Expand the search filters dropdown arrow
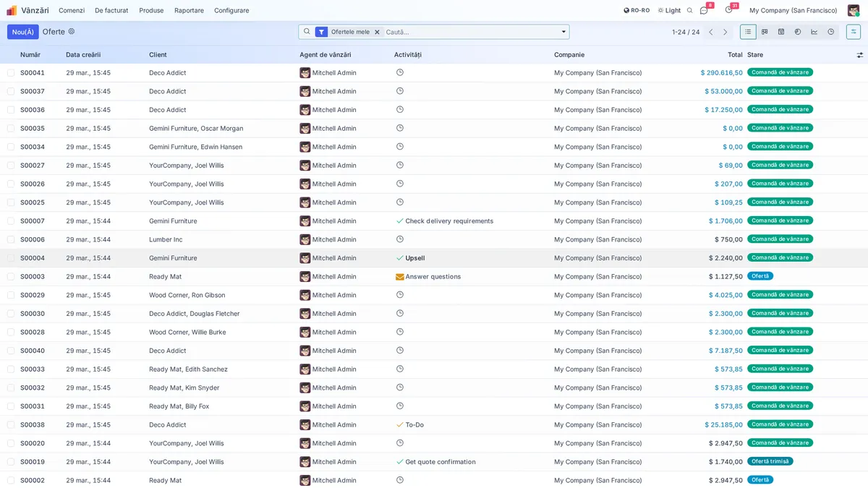Viewport: 868px width, 488px height. pyautogui.click(x=563, y=32)
